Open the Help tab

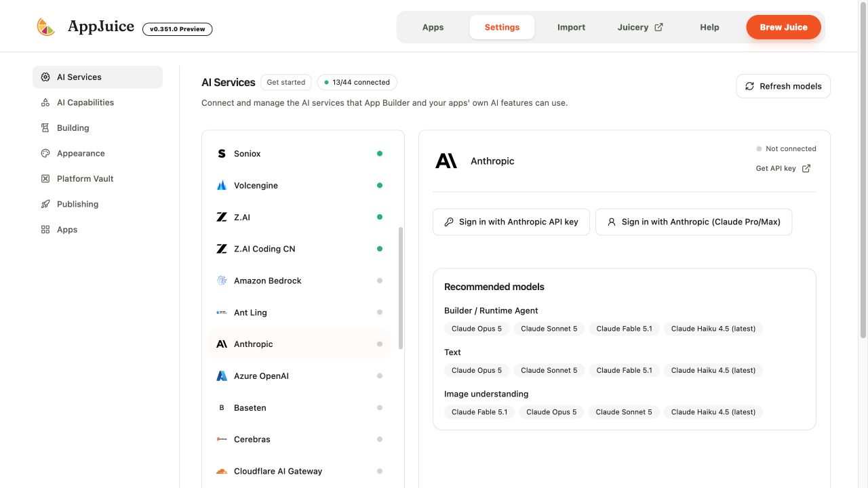tap(709, 27)
